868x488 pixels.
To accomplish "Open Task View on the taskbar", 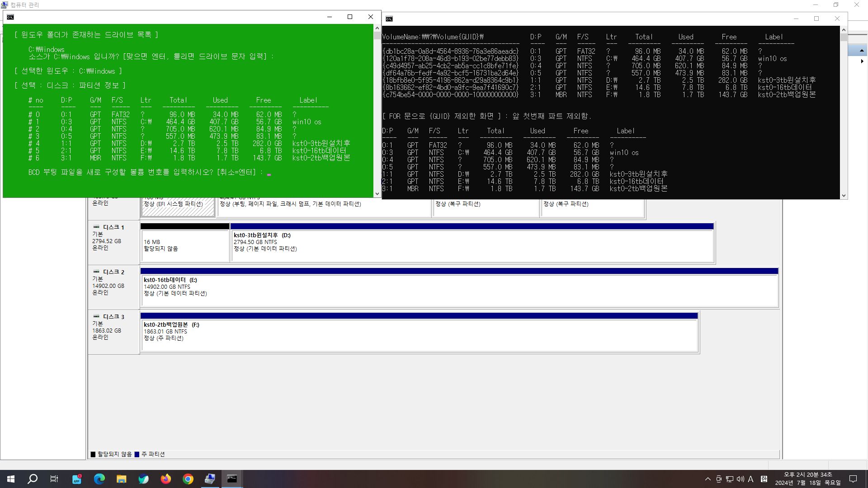I will pos(54,479).
